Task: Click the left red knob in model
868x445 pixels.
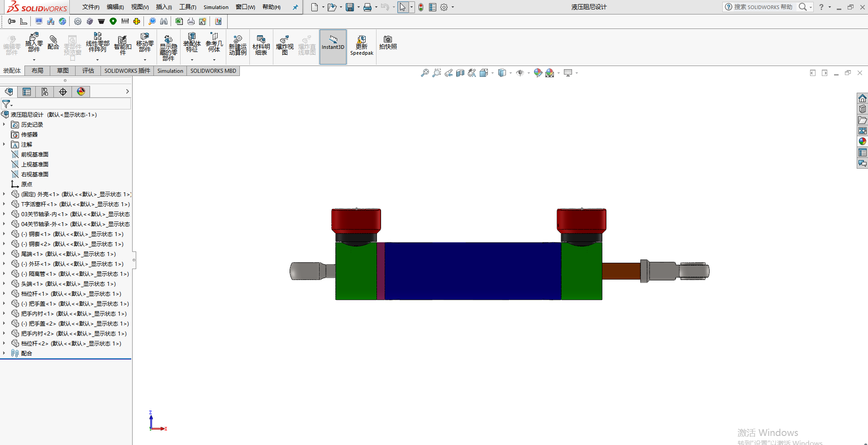Action: coord(356,221)
